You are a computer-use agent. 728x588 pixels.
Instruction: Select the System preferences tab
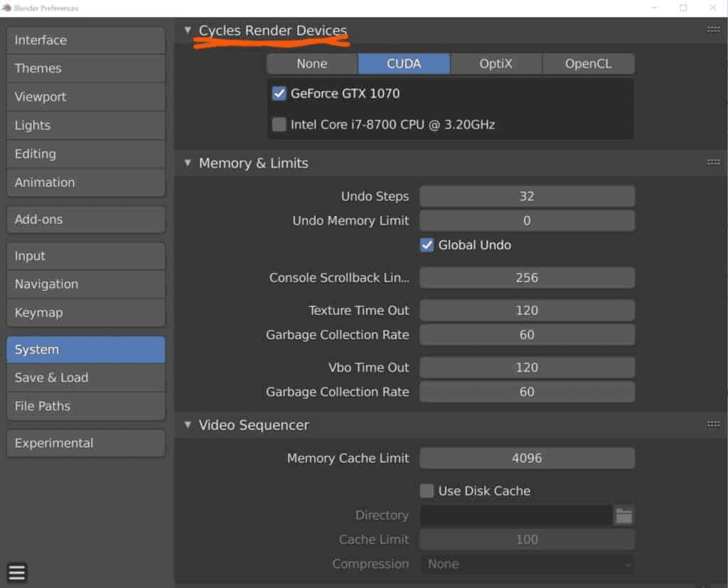[x=86, y=349]
